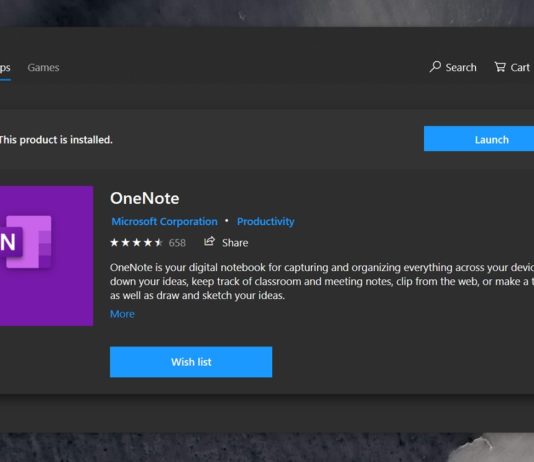Viewport: 534px width, 462px height.
Task: Click the 658 ratings count
Action: (177, 243)
